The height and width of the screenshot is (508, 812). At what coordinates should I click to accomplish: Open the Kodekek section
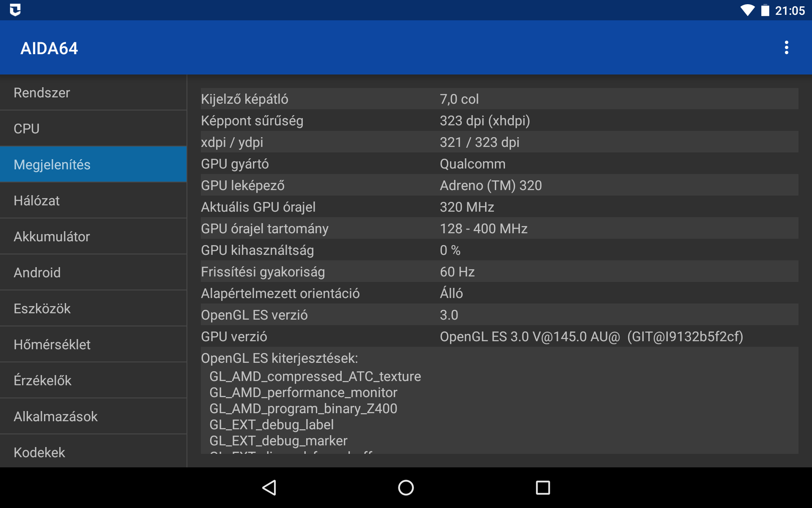pyautogui.click(x=93, y=451)
